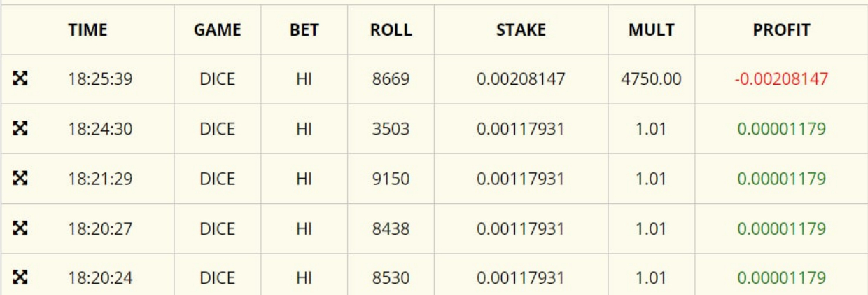Sort by the ROLL column header

click(391, 30)
